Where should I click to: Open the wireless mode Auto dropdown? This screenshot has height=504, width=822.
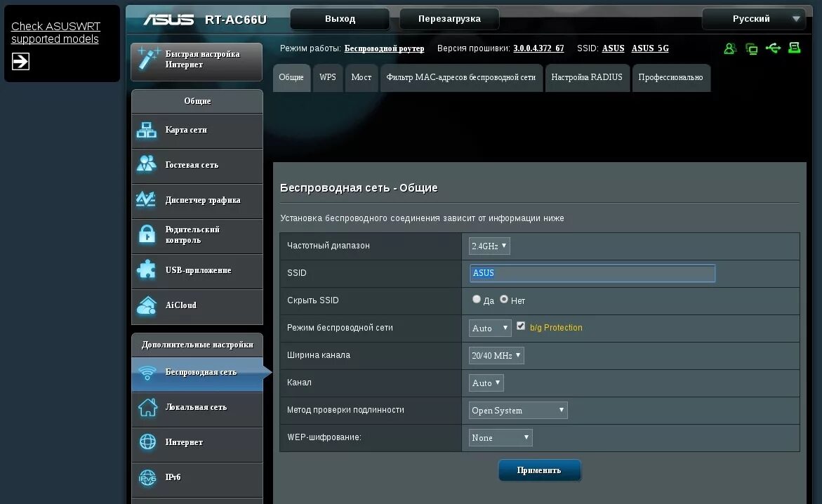[x=490, y=328]
